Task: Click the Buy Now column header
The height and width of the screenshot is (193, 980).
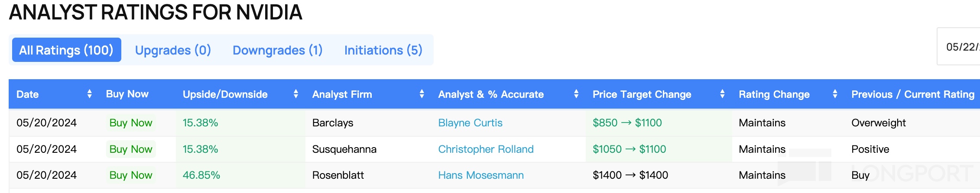Action: point(127,94)
